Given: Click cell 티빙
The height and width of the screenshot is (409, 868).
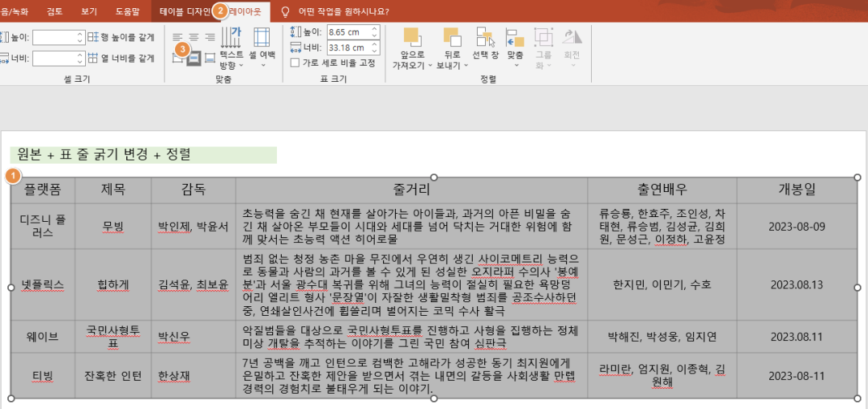Looking at the screenshot, I should [x=43, y=376].
